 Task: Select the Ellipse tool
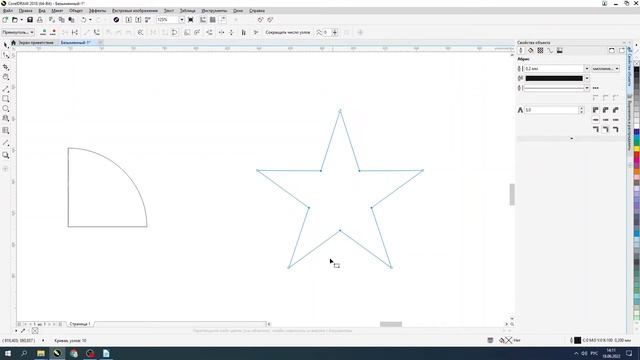click(6, 109)
